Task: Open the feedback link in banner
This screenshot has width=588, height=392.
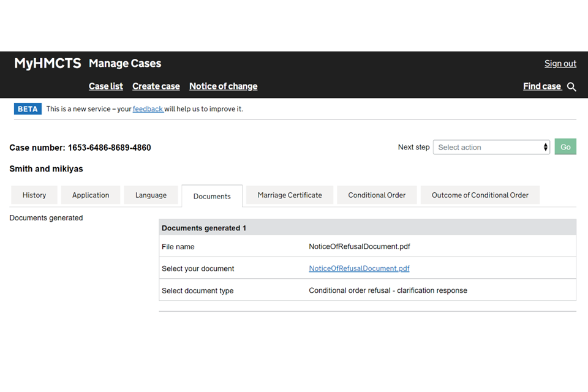Action: [148, 109]
